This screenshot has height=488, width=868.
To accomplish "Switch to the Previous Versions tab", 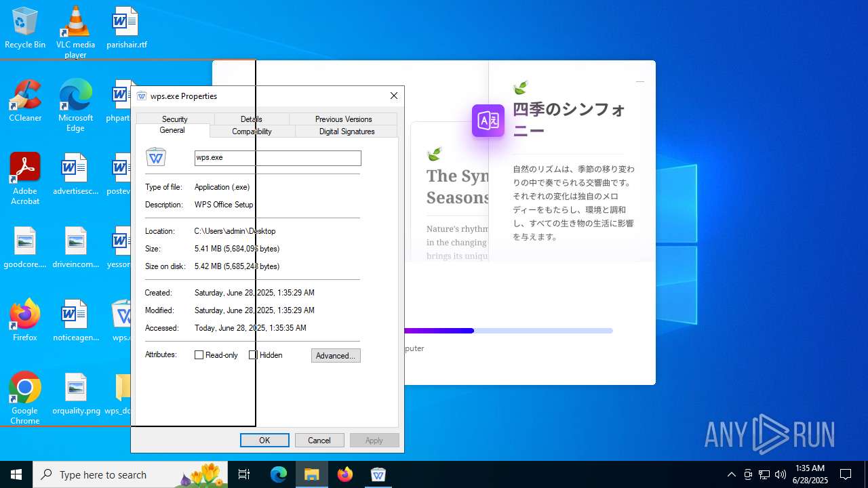I will [343, 119].
